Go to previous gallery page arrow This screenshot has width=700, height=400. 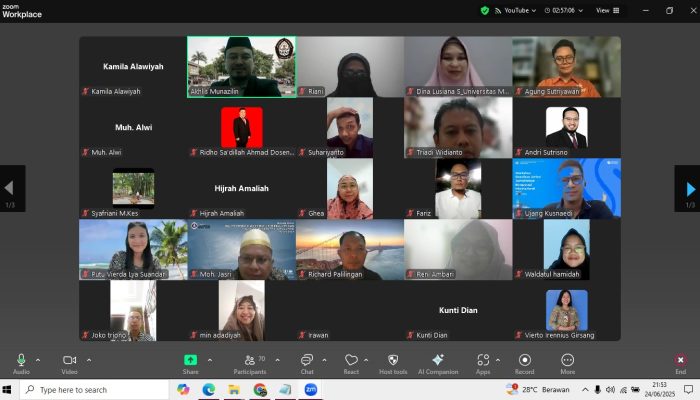12,189
